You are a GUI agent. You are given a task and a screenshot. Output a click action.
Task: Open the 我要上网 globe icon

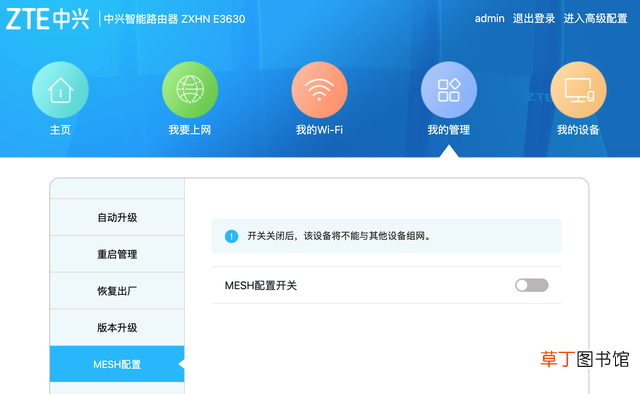(190, 90)
